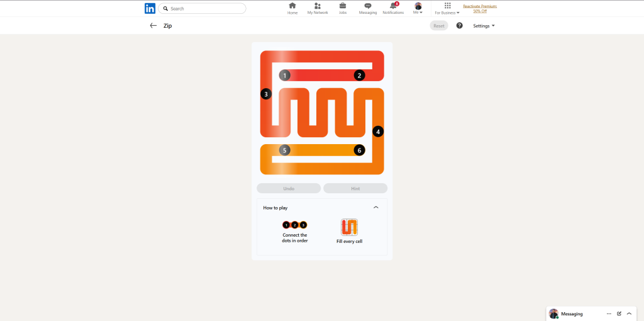Click the connect-the-dots illustration
644x321 pixels.
point(295,225)
